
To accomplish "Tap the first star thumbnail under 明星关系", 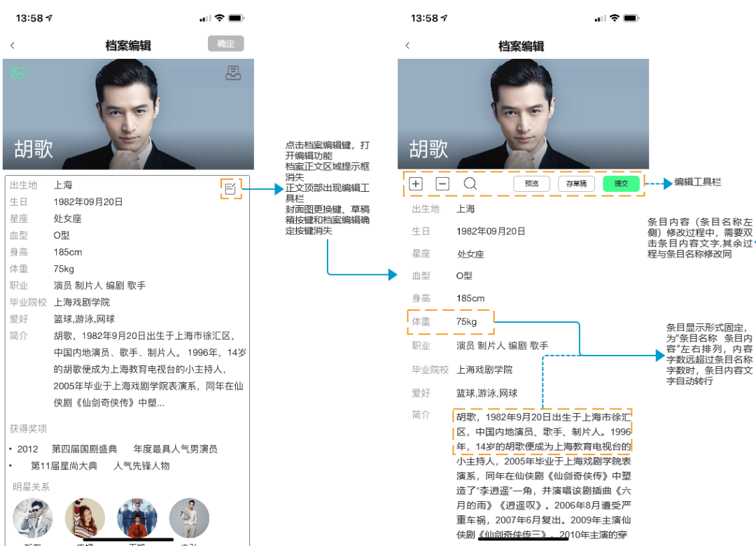I will tap(32, 518).
